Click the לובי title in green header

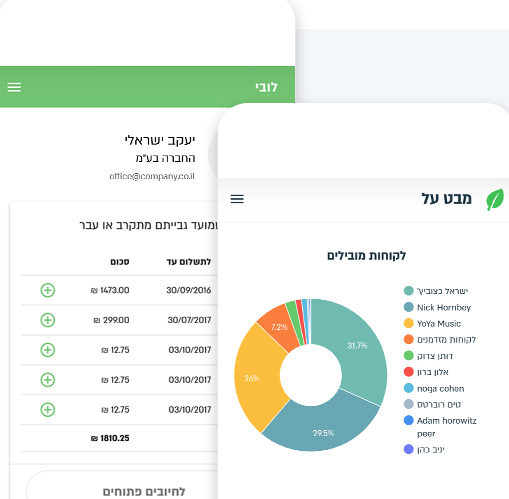[x=266, y=87]
